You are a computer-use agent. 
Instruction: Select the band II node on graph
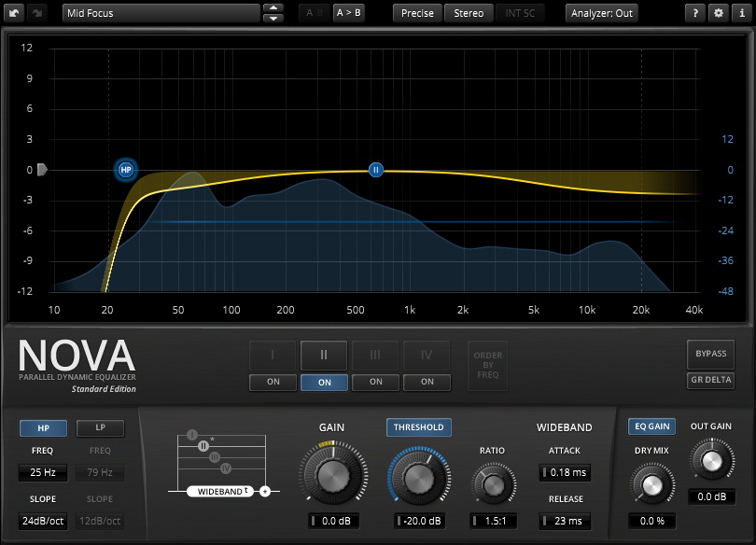click(x=376, y=170)
